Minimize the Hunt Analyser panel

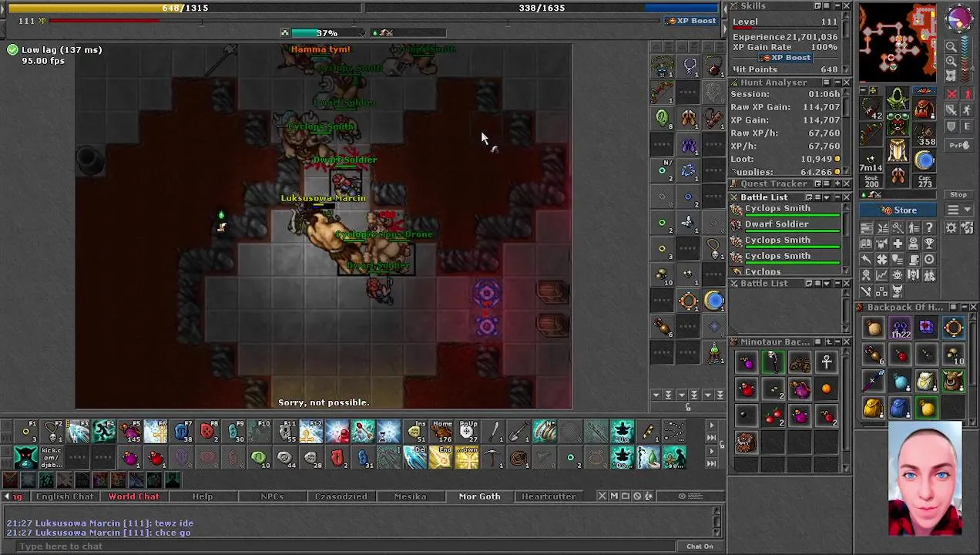(837, 82)
